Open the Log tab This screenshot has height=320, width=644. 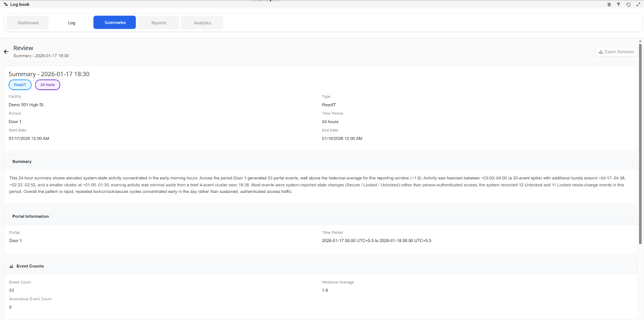click(71, 23)
